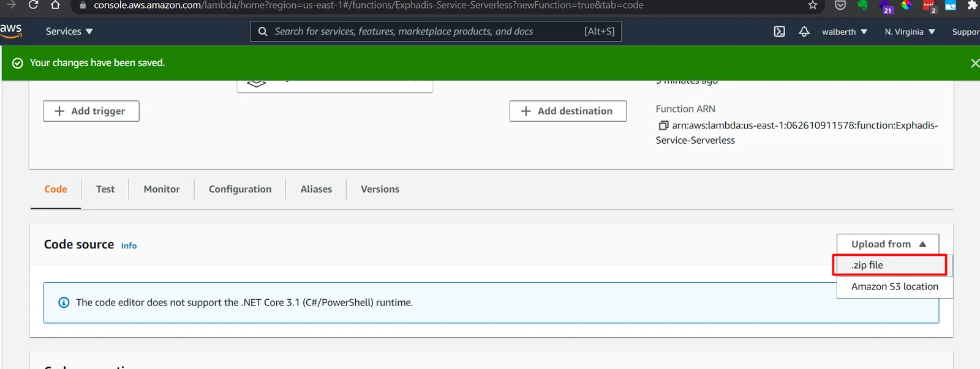Copy the Function ARN with copy icon
Viewport: 980px width, 369px height.
pyautogui.click(x=663, y=125)
